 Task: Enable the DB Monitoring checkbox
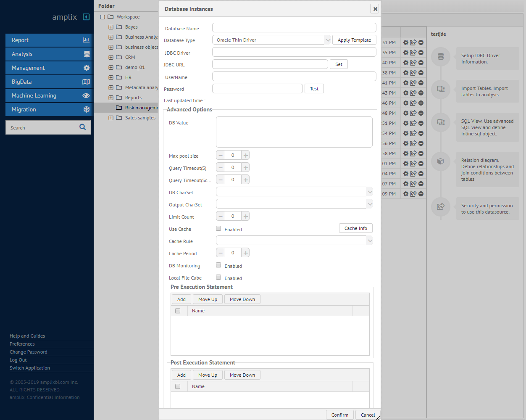coord(218,265)
